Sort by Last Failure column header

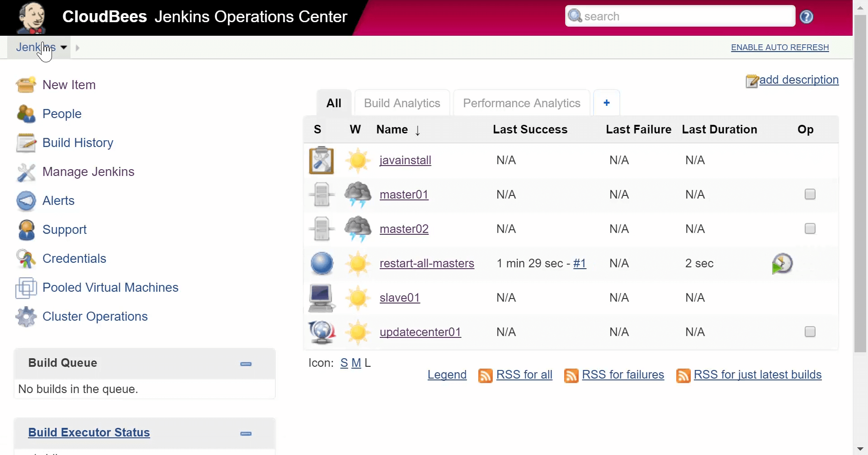(x=638, y=129)
